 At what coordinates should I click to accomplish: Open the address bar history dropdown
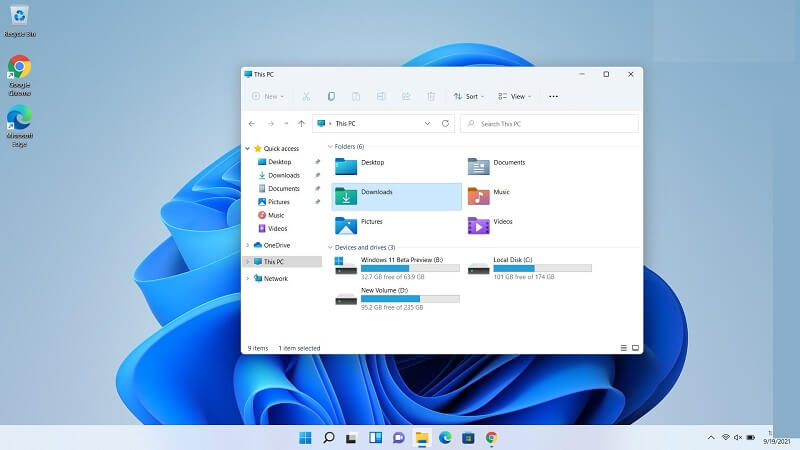coord(429,124)
